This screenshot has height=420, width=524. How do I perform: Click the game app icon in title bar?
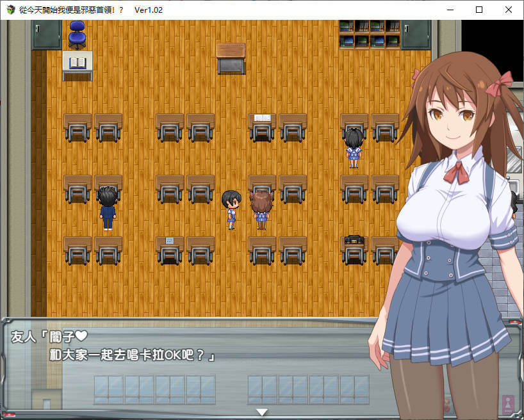11,10
